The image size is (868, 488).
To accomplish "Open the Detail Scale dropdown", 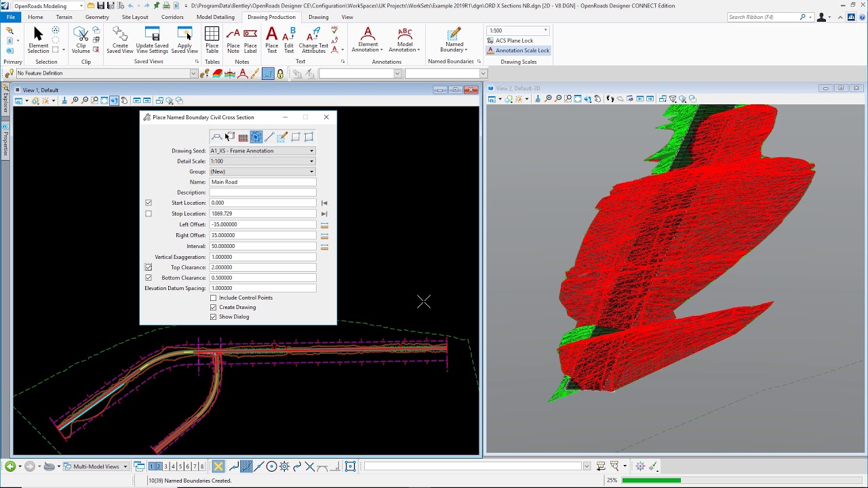I will click(x=262, y=161).
